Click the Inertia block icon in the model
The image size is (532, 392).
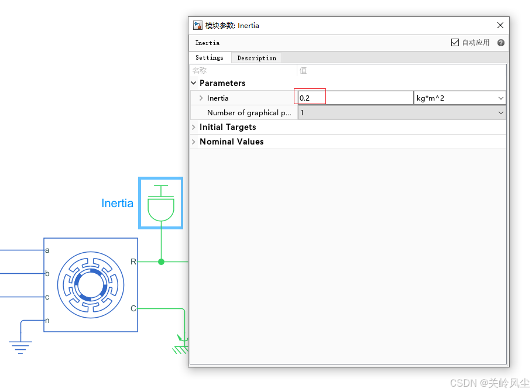[161, 203]
